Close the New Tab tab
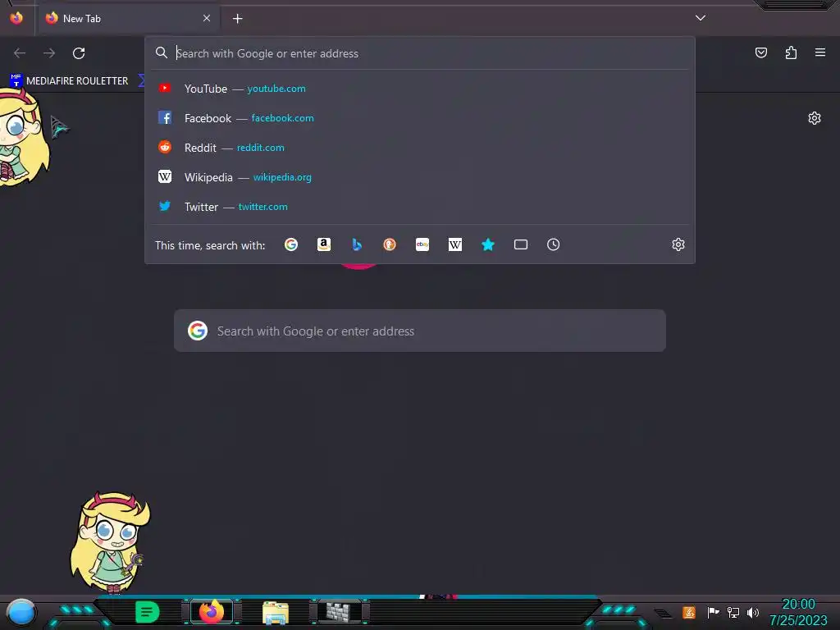 point(207,18)
